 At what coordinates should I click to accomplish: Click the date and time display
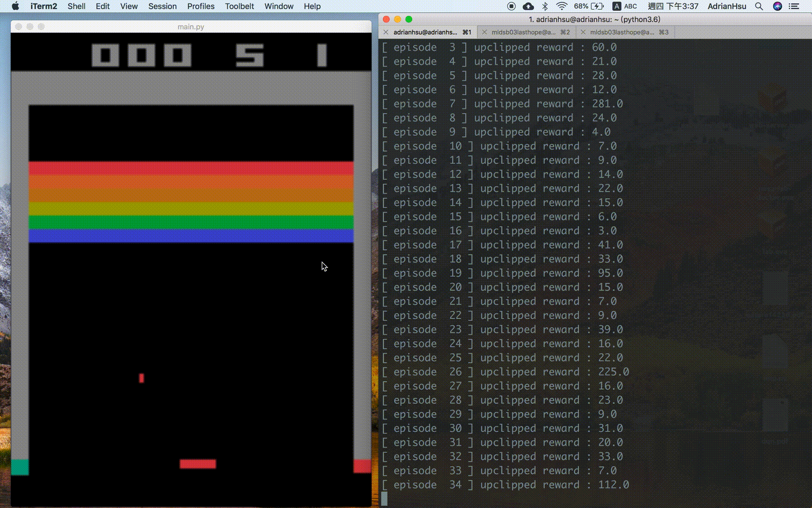click(x=673, y=6)
